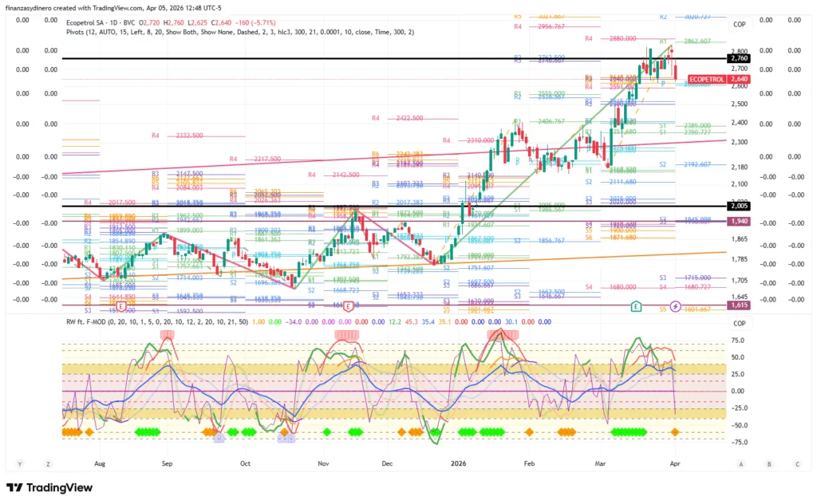The image size is (817, 504).
Task: Click the Z circle icon on bottom axis
Action: pos(49,463)
